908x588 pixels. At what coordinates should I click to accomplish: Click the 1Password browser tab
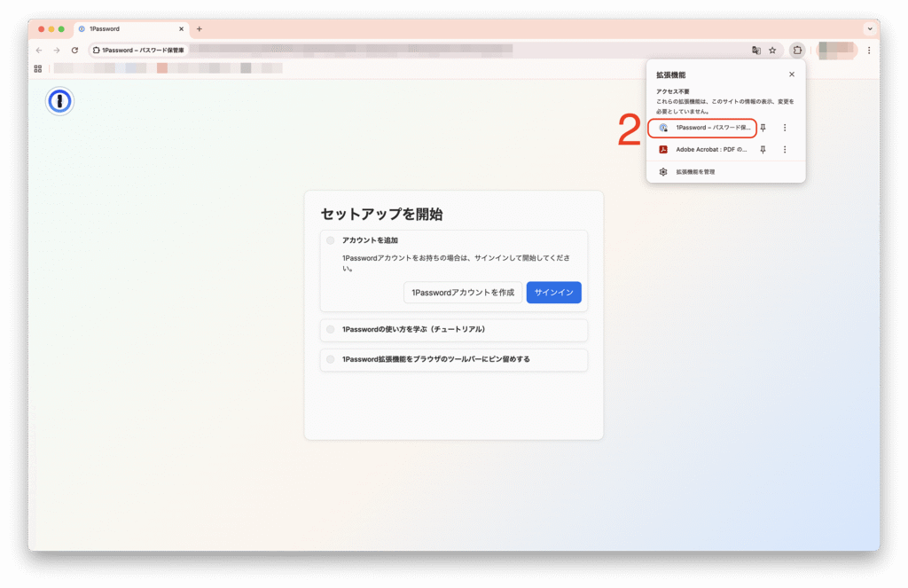[131, 29]
